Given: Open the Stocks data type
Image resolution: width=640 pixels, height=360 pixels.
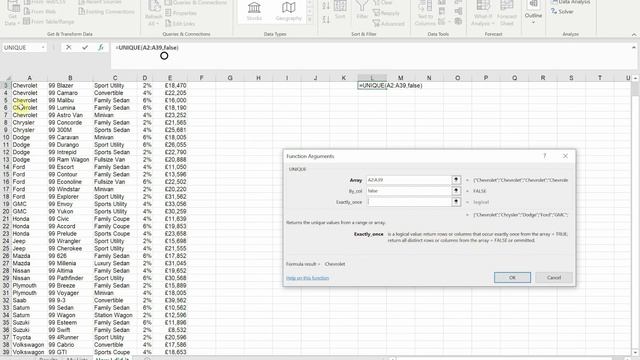Looking at the screenshot, I should click(x=254, y=11).
